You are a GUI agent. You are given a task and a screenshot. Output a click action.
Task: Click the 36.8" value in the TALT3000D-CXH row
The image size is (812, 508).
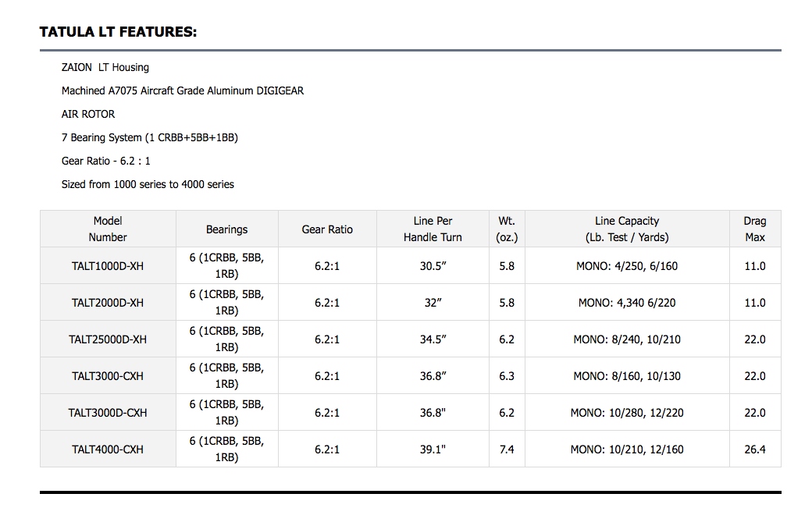click(433, 413)
